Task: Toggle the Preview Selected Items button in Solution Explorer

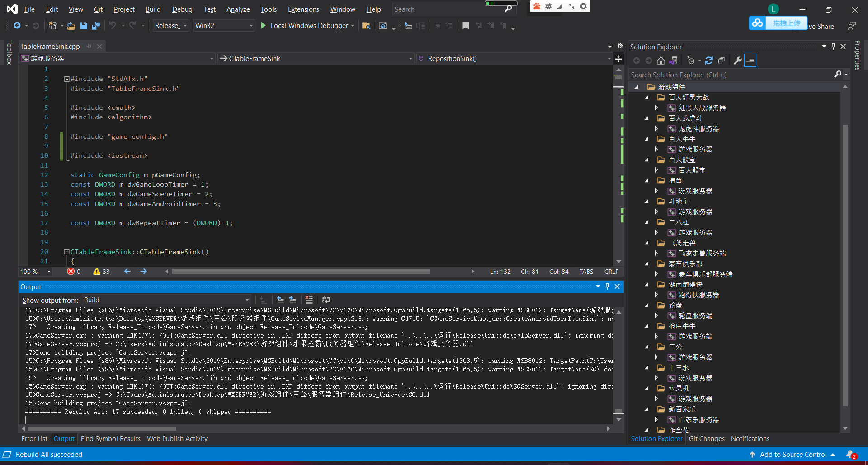Action: pyautogui.click(x=750, y=60)
